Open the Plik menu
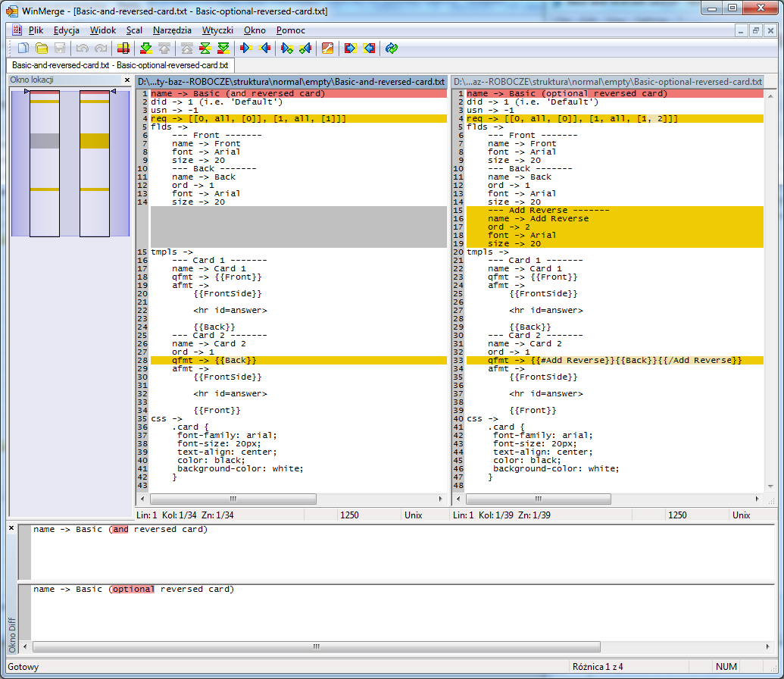The height and width of the screenshot is (679, 784). point(36,30)
